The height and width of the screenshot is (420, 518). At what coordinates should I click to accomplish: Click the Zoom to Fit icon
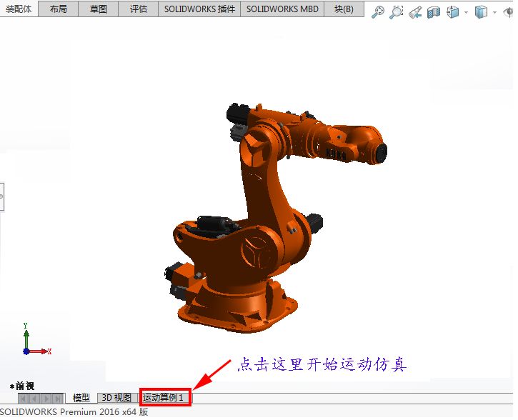[x=379, y=12]
